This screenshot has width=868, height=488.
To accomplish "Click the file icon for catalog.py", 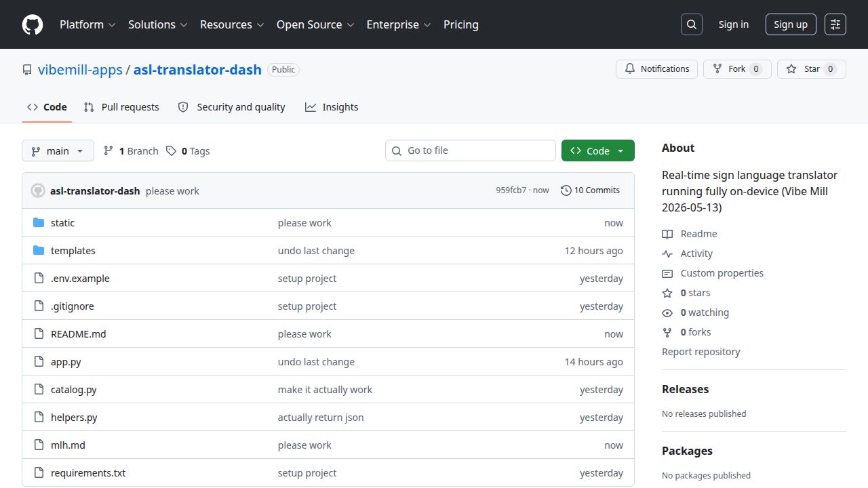I will 39,390.
